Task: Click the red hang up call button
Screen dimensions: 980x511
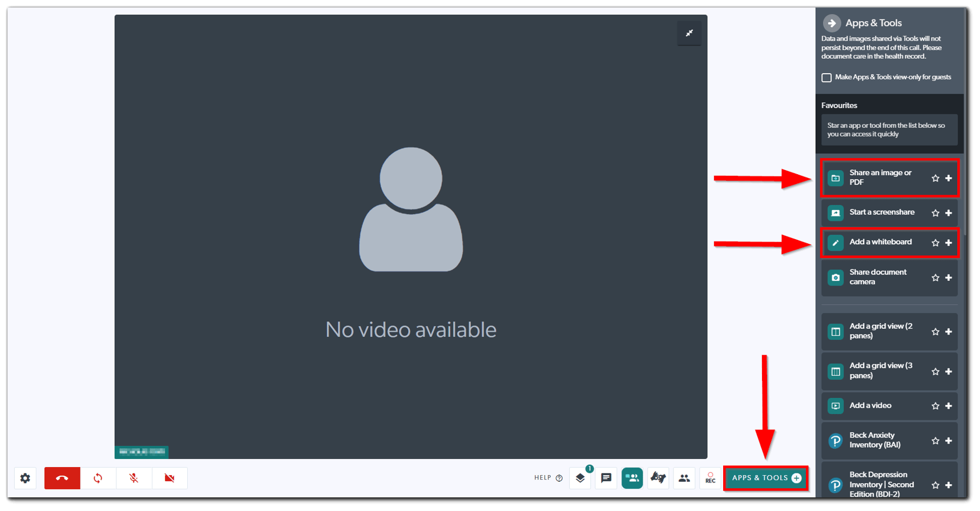Action: (62, 478)
